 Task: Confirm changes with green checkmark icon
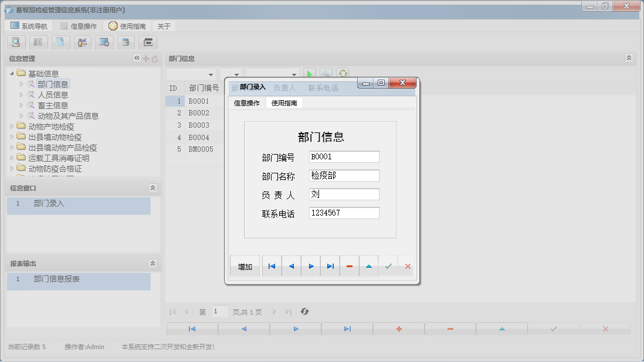pyautogui.click(x=388, y=266)
